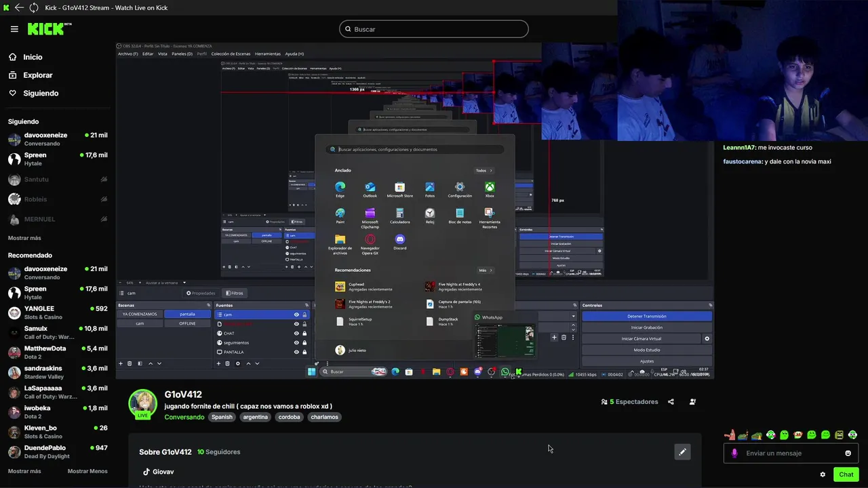Viewport: 868px width, 488px height.
Task: Open chat settings gear icon
Action: 823,474
